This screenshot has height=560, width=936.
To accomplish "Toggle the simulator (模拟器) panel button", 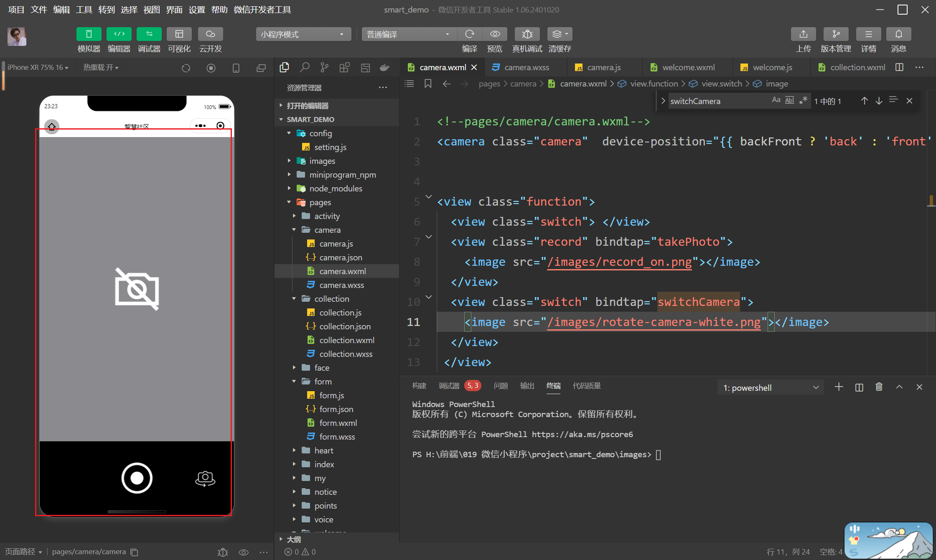I will click(89, 34).
